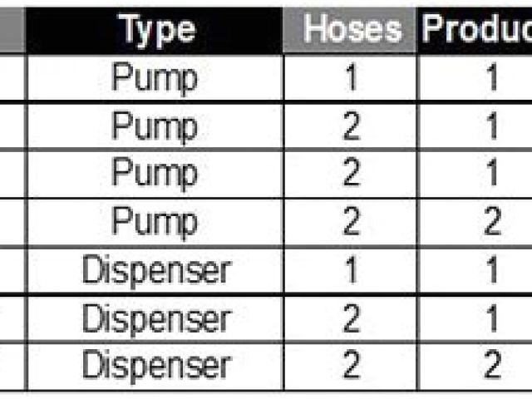Click the Pump cell in the third row
This screenshot has height=399, width=532.
click(x=155, y=174)
